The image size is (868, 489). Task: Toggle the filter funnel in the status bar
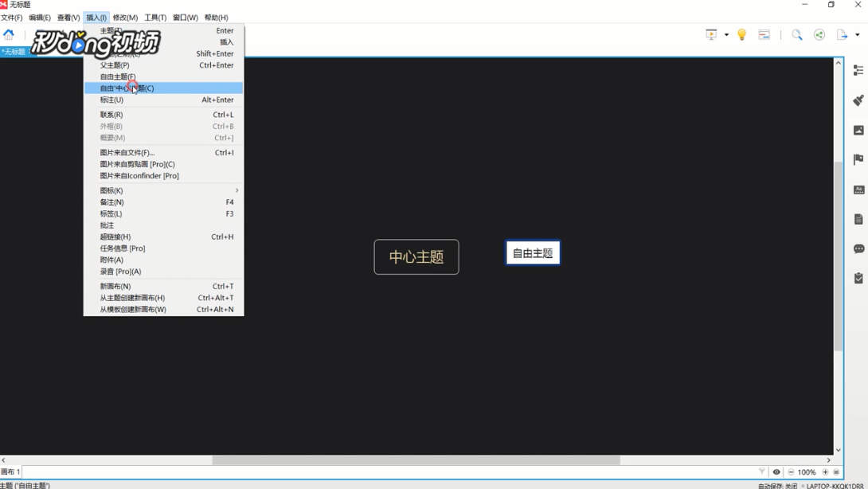pos(763,471)
